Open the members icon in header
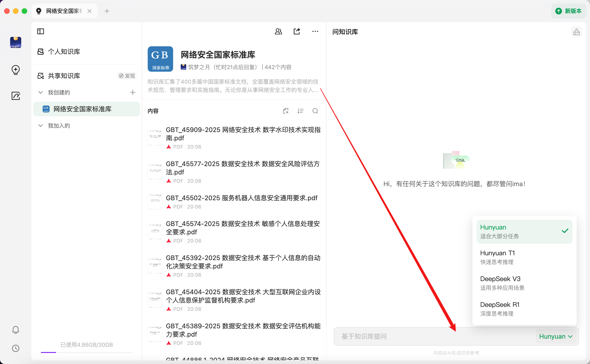The height and width of the screenshot is (364, 590). 278,32
